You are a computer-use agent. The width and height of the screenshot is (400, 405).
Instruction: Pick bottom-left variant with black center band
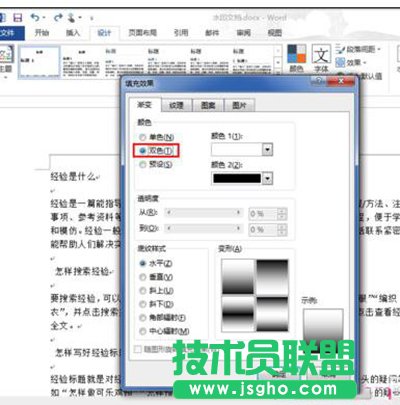point(238,314)
